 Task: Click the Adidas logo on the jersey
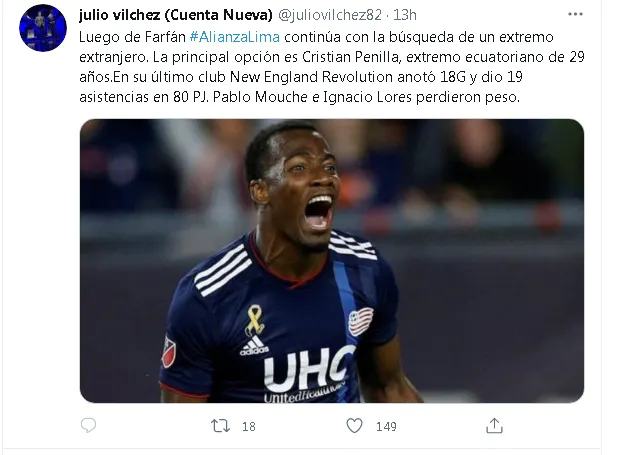coord(254,345)
